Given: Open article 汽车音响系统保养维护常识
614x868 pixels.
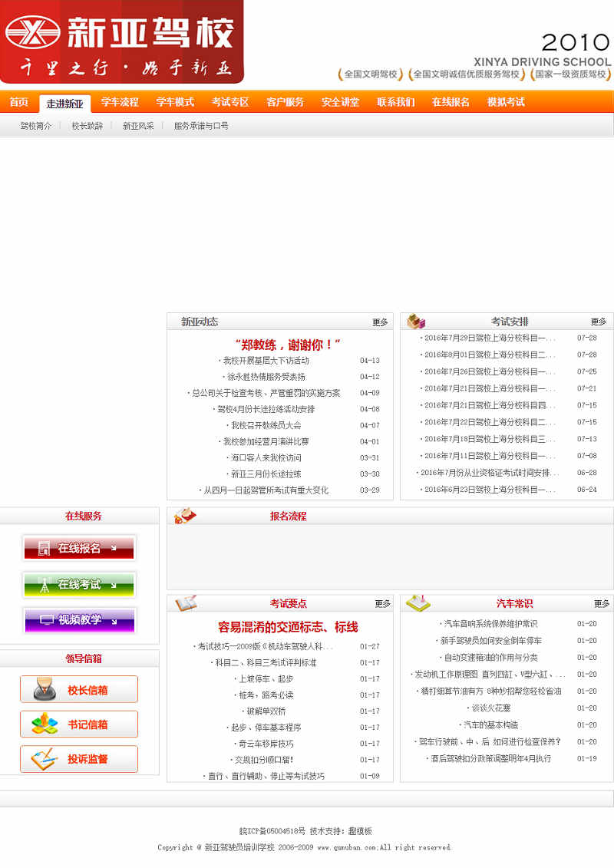Looking at the screenshot, I should tap(490, 623).
